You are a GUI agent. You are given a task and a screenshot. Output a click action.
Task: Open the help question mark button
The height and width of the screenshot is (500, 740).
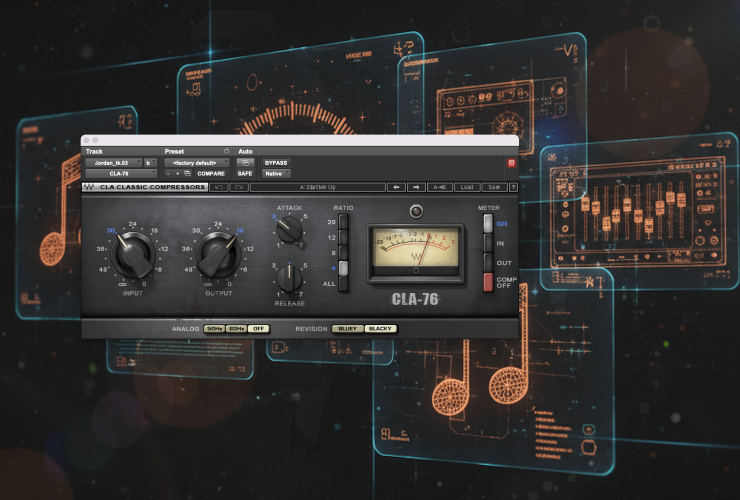(x=513, y=187)
